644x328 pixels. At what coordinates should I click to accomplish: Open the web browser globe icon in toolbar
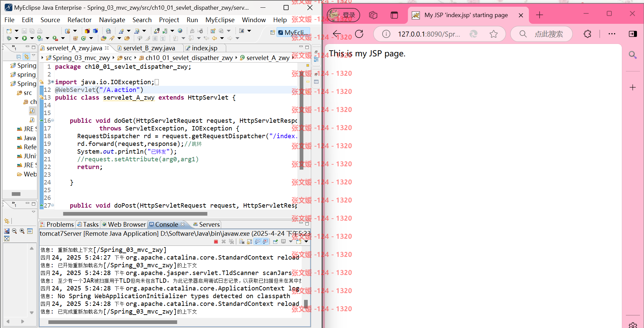click(x=180, y=31)
